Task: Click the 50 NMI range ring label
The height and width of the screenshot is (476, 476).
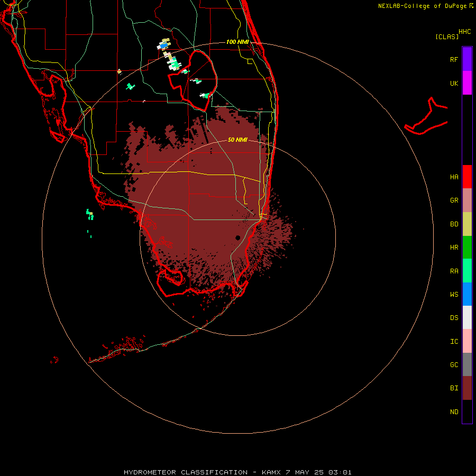Action: 237,140
